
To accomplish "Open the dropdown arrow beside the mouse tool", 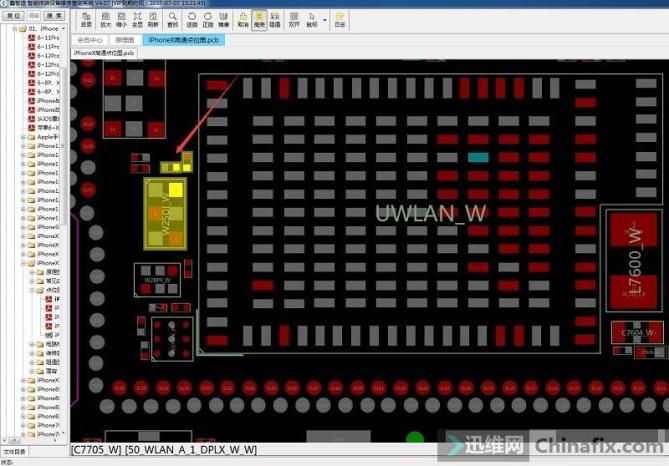I will 325,19.
